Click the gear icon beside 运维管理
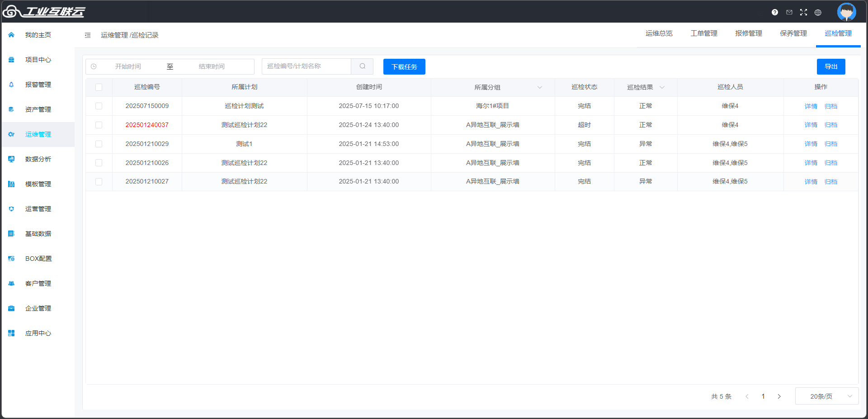 11,134
